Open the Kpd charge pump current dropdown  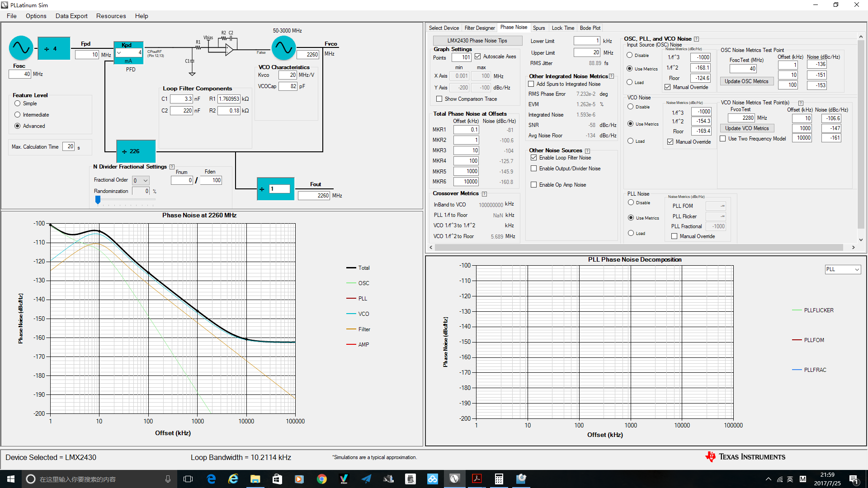119,53
